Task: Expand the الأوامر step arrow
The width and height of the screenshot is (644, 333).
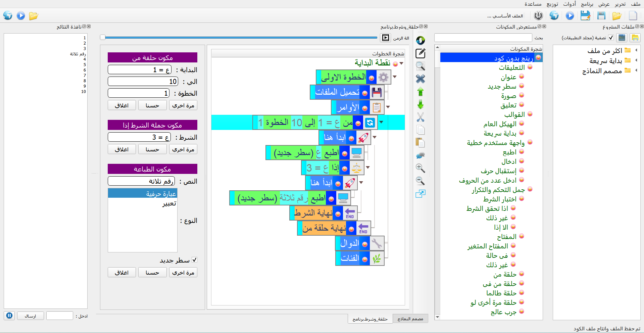Action: (x=388, y=107)
